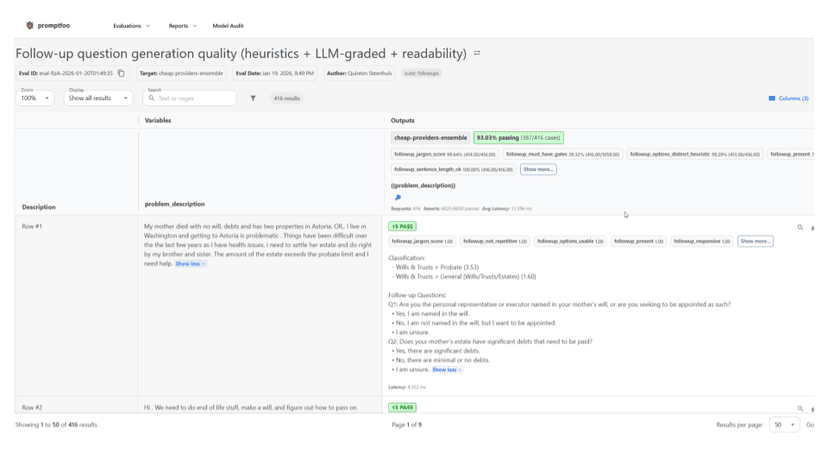Collapse Row #1 output with 'Show less'

click(x=446, y=370)
